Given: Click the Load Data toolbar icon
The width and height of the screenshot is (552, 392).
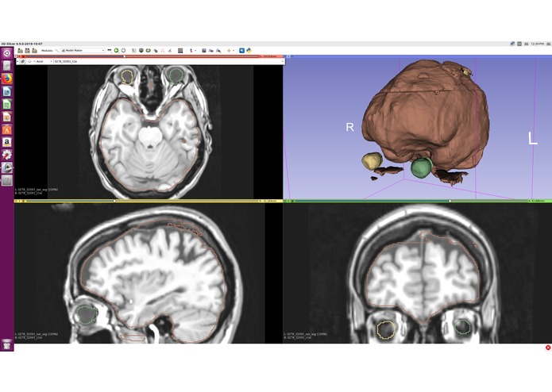Looking at the screenshot, I should [x=21, y=51].
